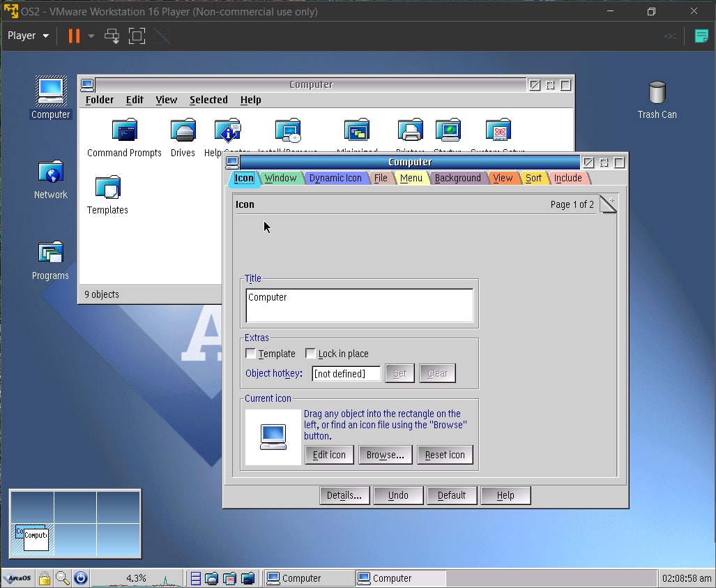
Task: Click the system setup tray icon in taskbar
Action: point(229,579)
